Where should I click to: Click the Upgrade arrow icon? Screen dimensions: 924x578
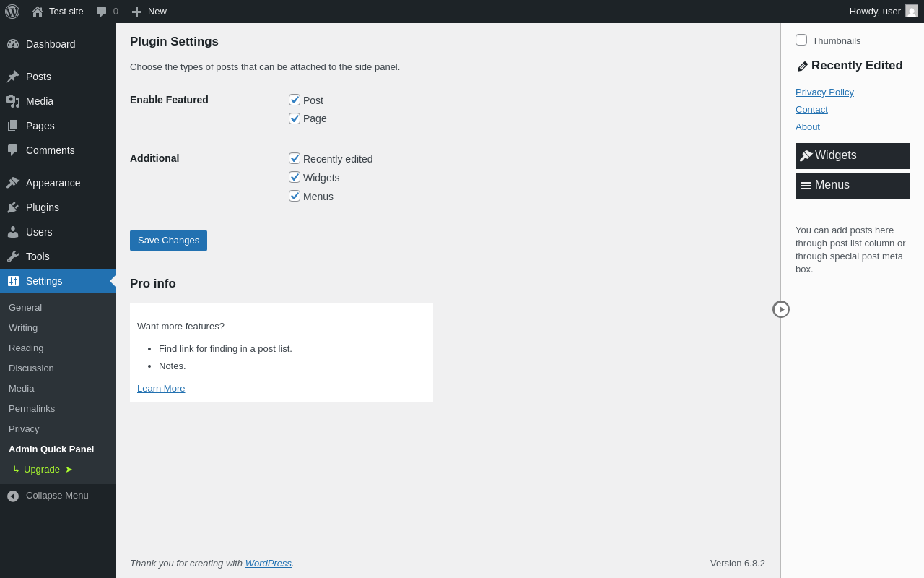coord(69,470)
